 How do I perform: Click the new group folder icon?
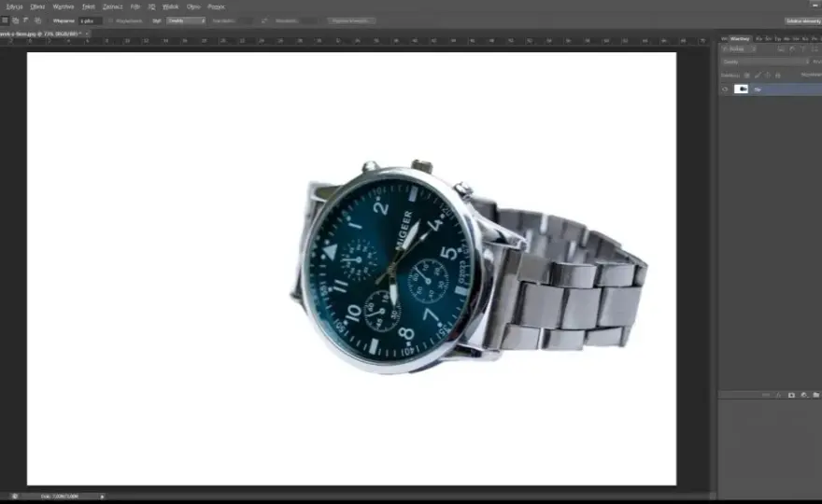pyautogui.click(x=815, y=395)
